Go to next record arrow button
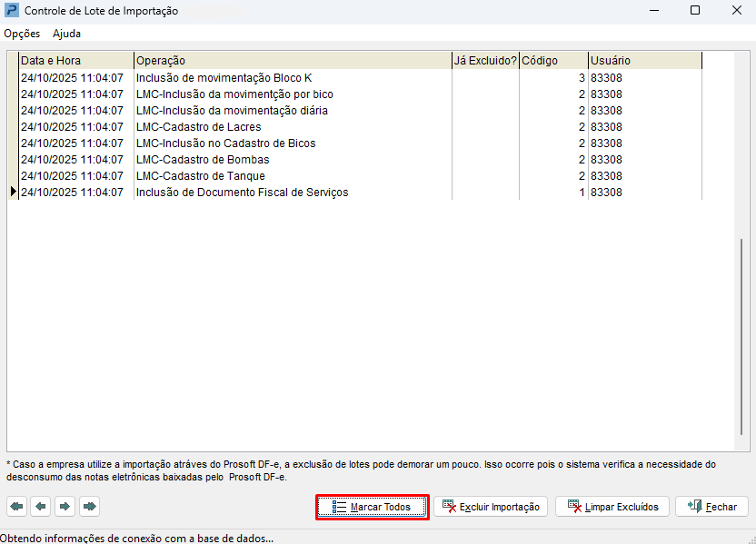Viewport: 756px width, 544px height. pyautogui.click(x=65, y=507)
